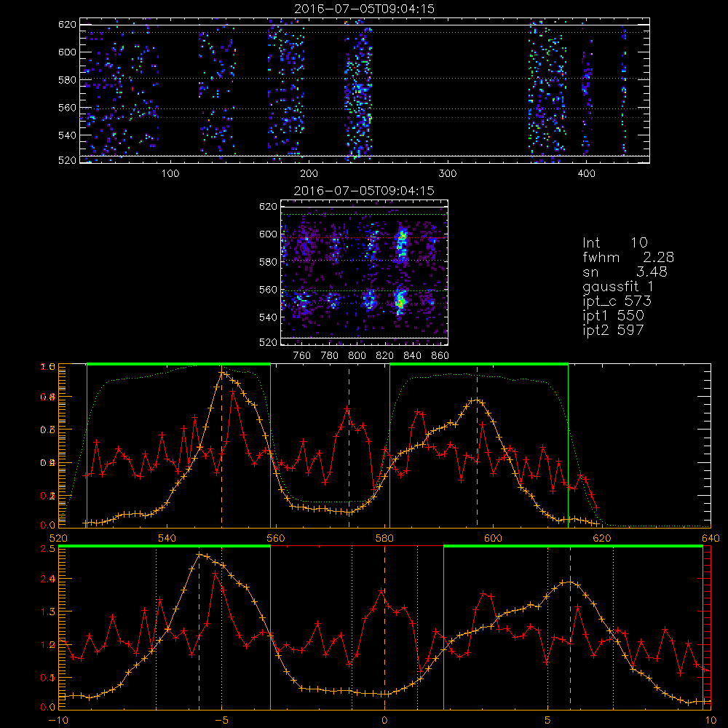Click the top plot title 2016-07-05T09:04:15
728x728 pixels.
364,9
